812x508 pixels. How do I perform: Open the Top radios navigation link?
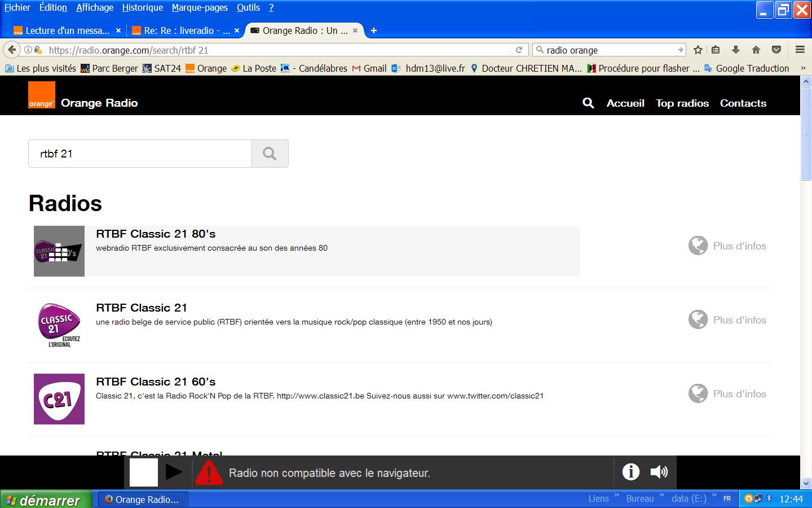pyautogui.click(x=682, y=103)
